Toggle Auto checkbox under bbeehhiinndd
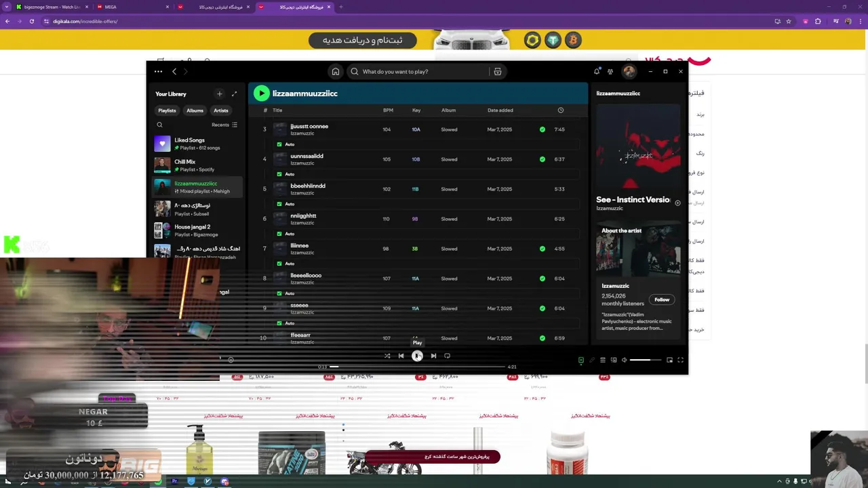Viewport: 868px width, 488px height. click(x=279, y=204)
